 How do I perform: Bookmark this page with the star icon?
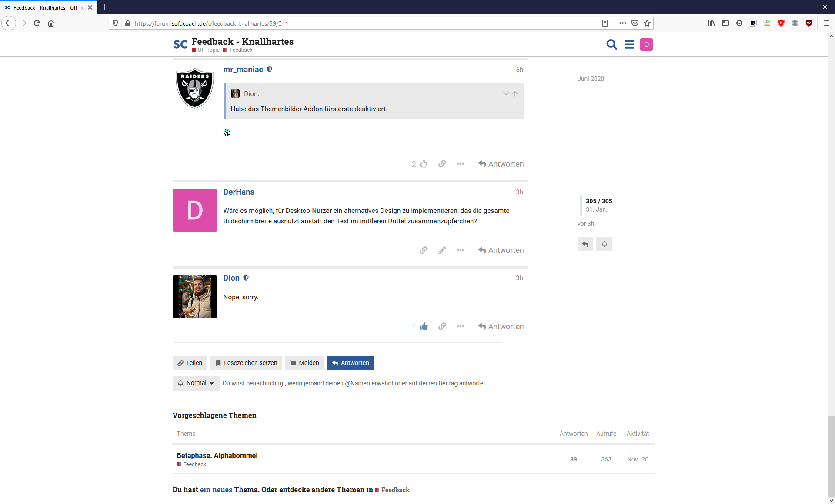647,23
